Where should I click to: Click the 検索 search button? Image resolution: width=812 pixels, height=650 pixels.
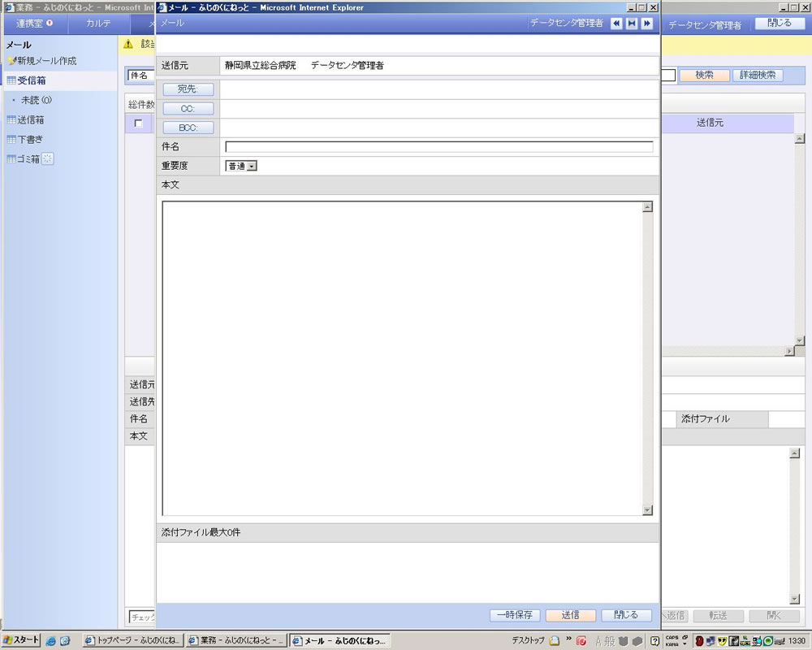point(704,76)
